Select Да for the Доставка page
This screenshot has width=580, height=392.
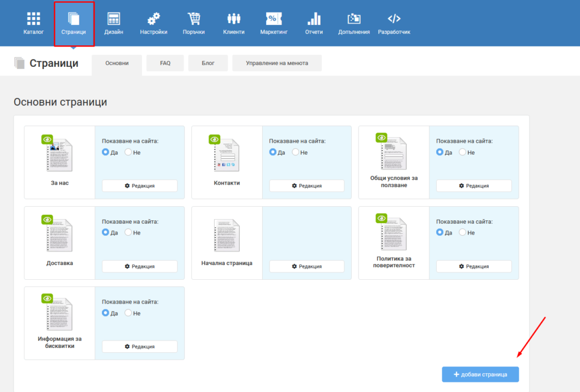[x=105, y=232]
